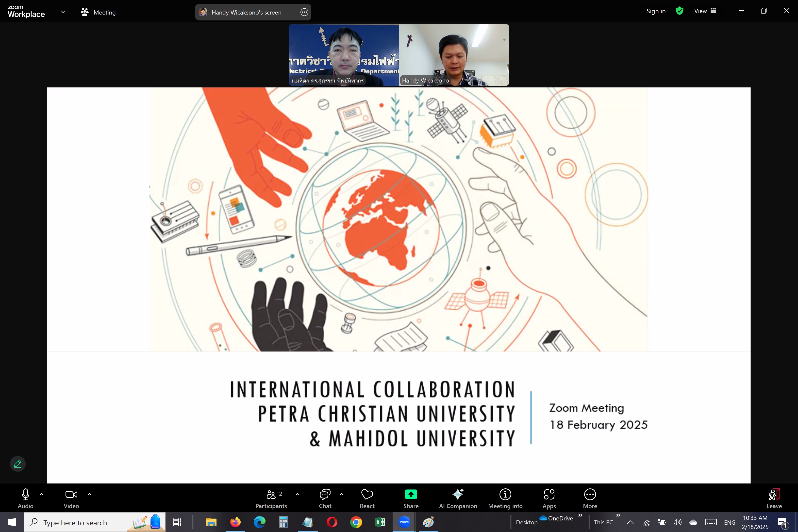Expand audio settings arrow next to Audio

[x=41, y=494]
